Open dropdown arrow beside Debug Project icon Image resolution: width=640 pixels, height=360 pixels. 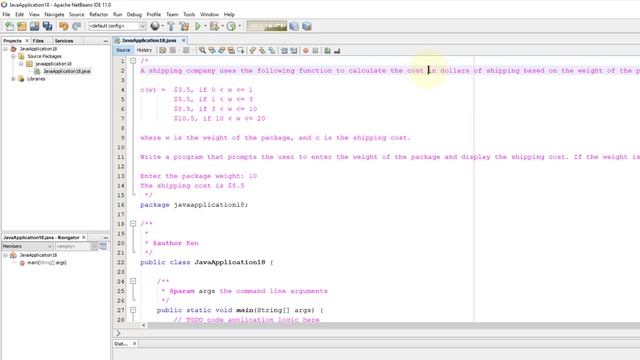point(222,26)
